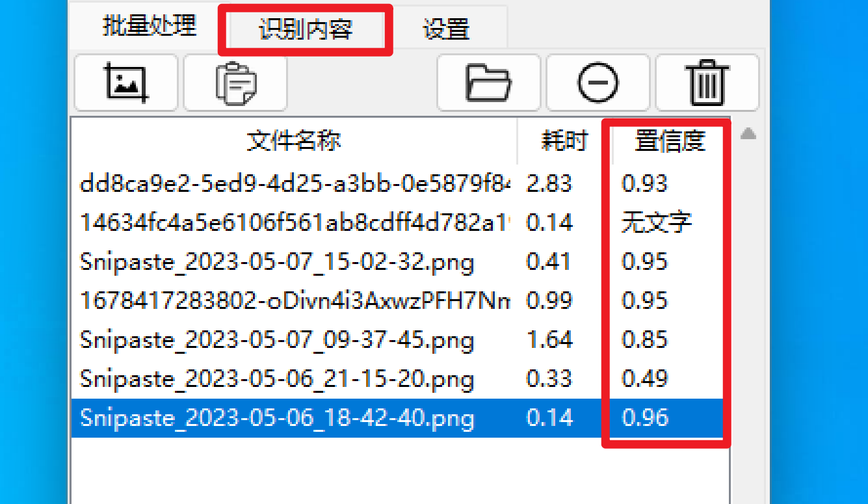
Task: Select Snipaste_2023-05-07_15-02-32.png row
Action: [397, 261]
